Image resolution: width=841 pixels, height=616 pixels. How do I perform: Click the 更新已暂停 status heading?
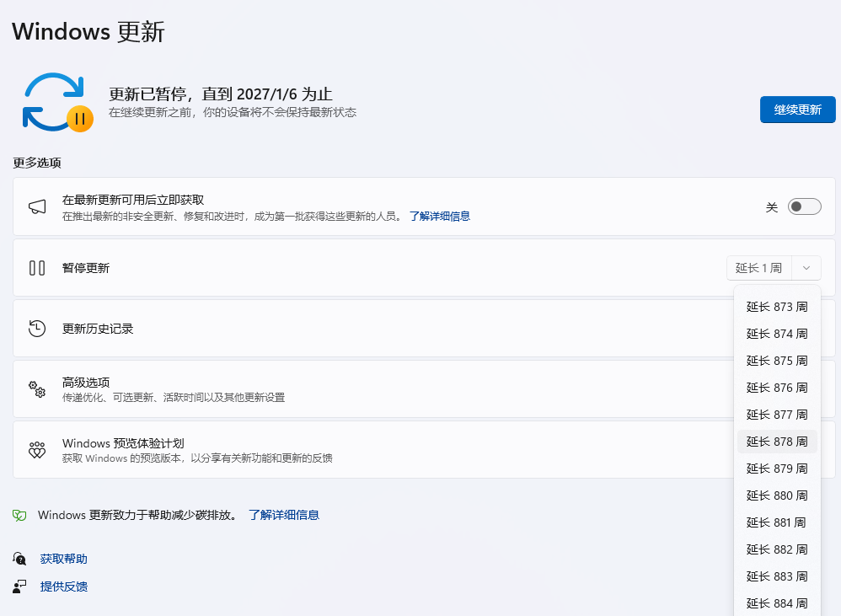[221, 94]
